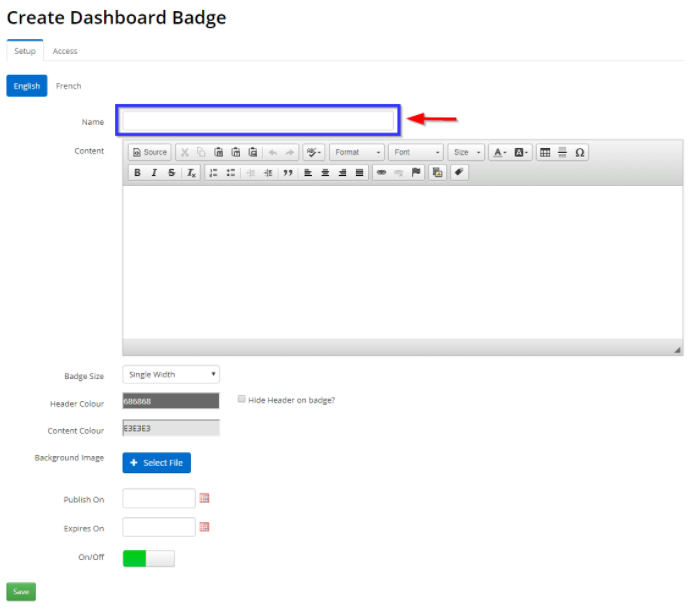691x610 pixels.
Task: Open the Publish On calendar picker
Action: click(x=205, y=498)
